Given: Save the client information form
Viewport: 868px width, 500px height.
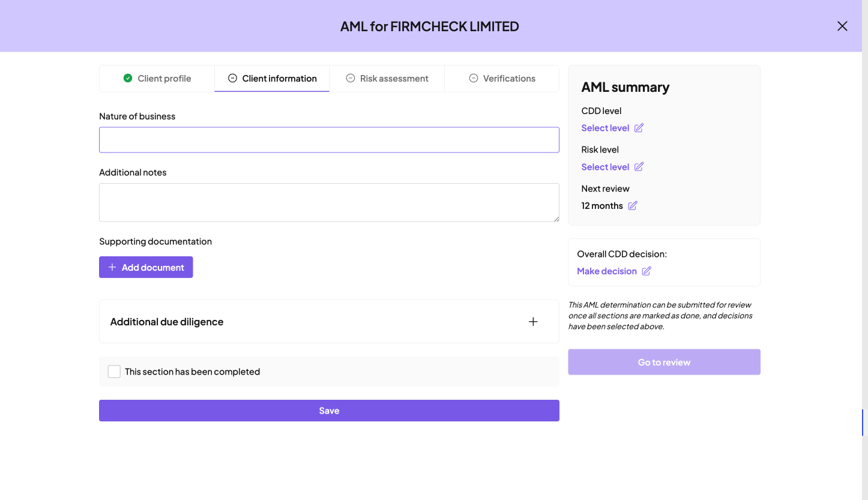Looking at the screenshot, I should point(329,411).
